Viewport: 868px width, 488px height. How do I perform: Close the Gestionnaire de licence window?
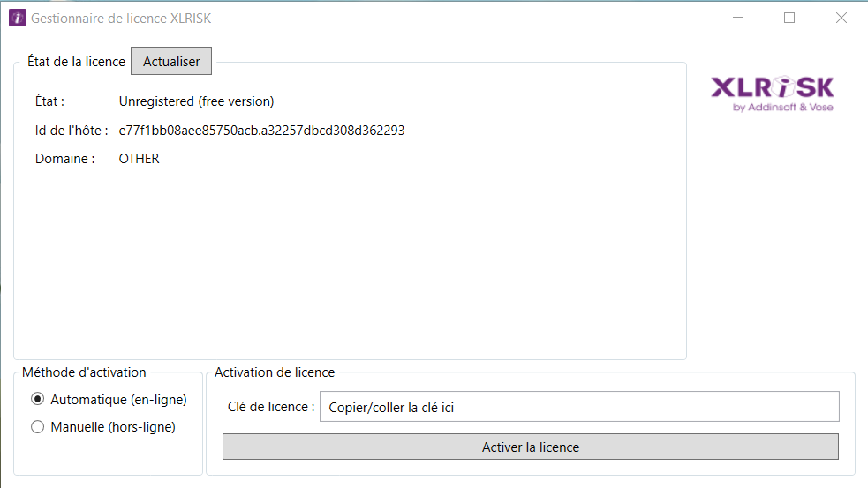[841, 18]
